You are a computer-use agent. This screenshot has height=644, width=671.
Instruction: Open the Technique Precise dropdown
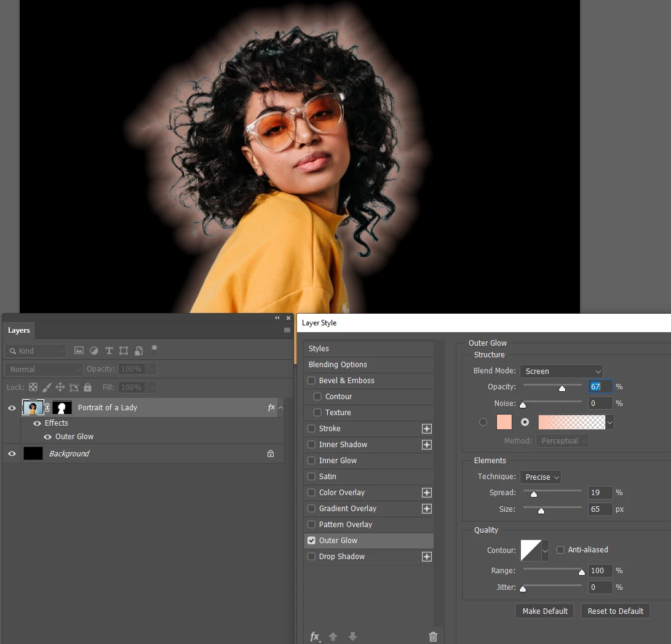541,477
